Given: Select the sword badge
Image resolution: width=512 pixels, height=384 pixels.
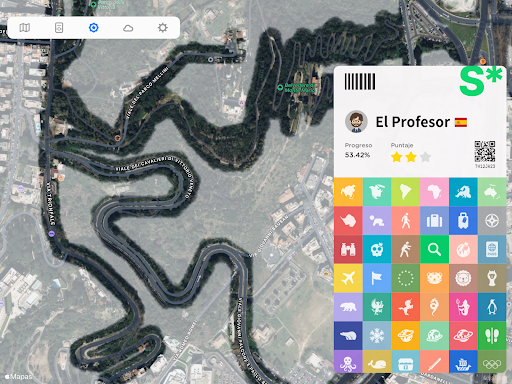Looking at the screenshot, I should click(434, 362).
